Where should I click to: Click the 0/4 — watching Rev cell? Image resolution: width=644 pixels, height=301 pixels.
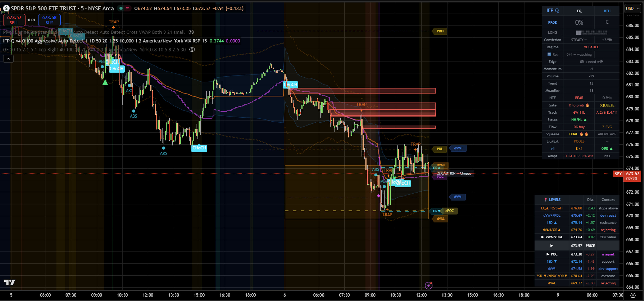579,55
